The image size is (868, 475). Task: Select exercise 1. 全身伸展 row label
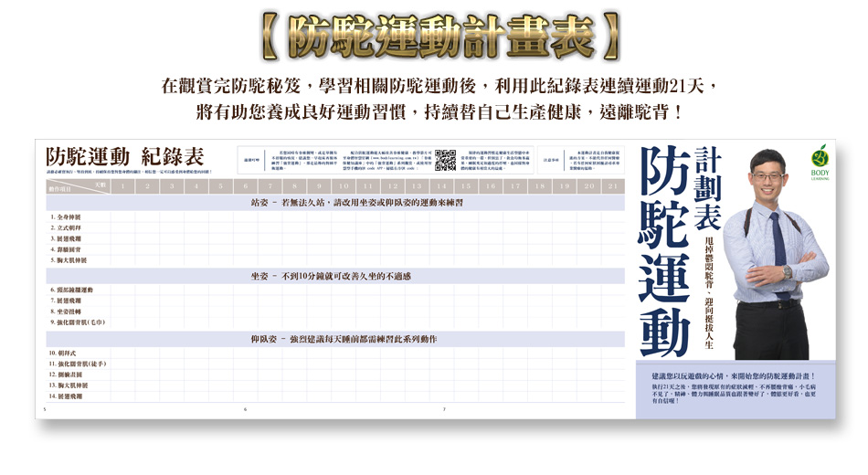coord(65,216)
